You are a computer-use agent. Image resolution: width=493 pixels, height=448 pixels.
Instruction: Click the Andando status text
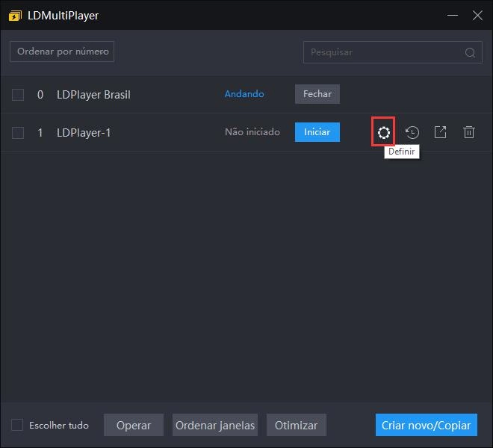pos(244,94)
